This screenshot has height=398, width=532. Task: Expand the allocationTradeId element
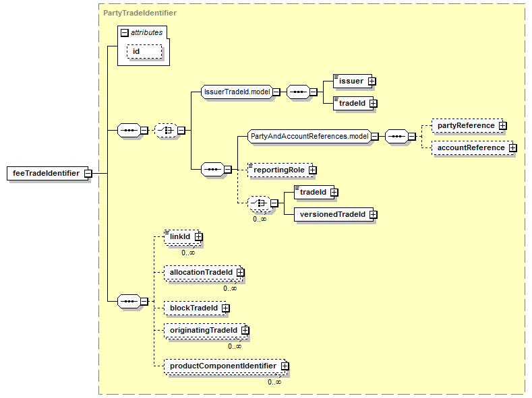[240, 273]
